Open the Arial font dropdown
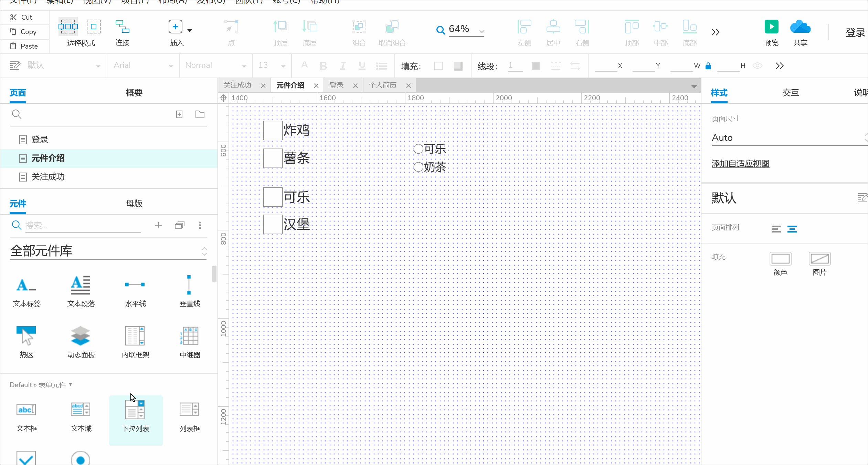This screenshot has width=868, height=465. coord(171,66)
